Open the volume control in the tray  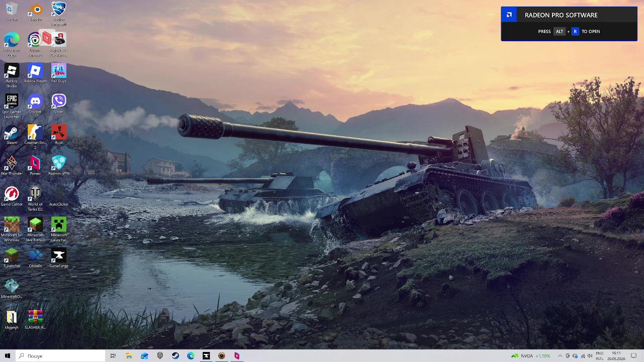(590, 356)
